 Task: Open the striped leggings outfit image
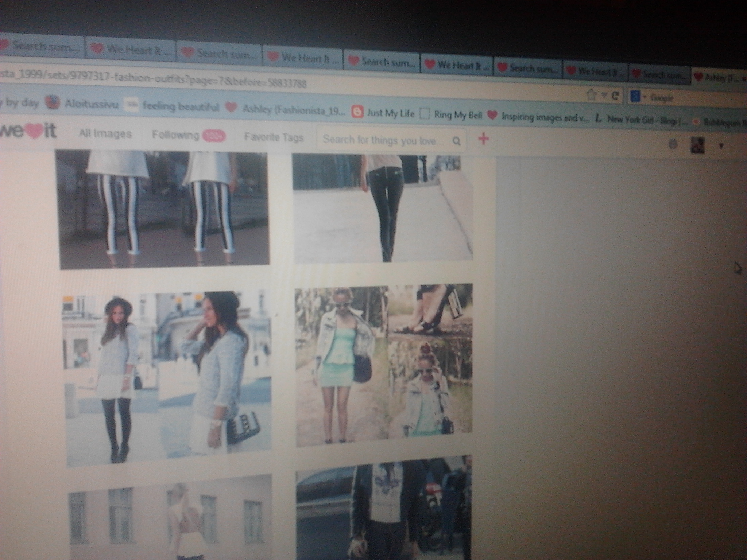[163, 210]
